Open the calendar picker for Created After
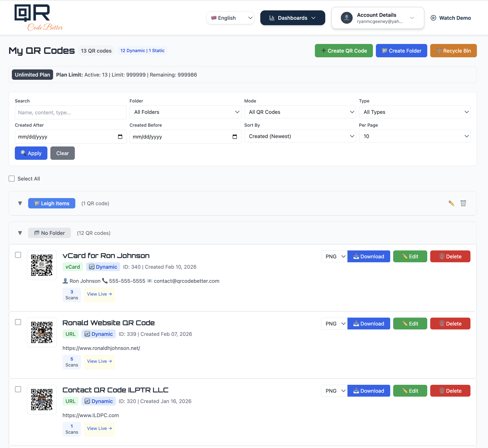This screenshot has width=488, height=448. click(120, 136)
